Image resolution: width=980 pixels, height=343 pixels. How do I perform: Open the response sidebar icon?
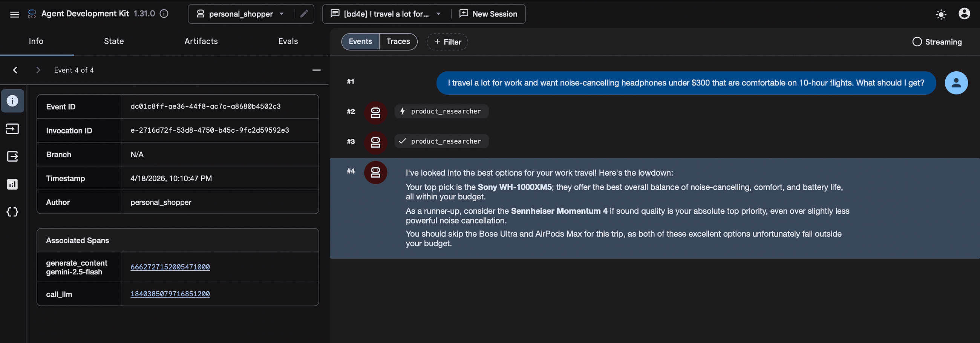pyautogui.click(x=12, y=156)
